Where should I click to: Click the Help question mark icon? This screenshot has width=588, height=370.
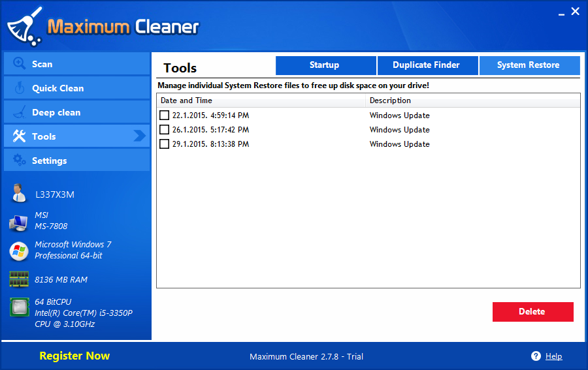(x=536, y=356)
